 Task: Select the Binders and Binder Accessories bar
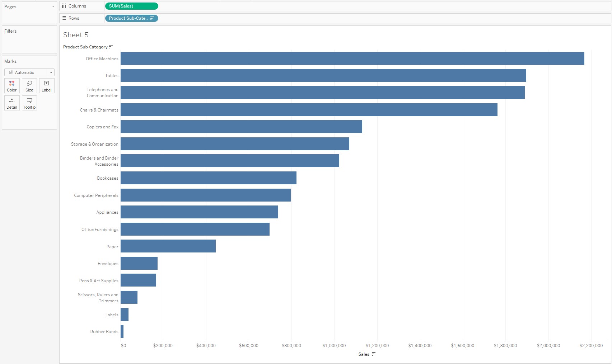coord(230,161)
